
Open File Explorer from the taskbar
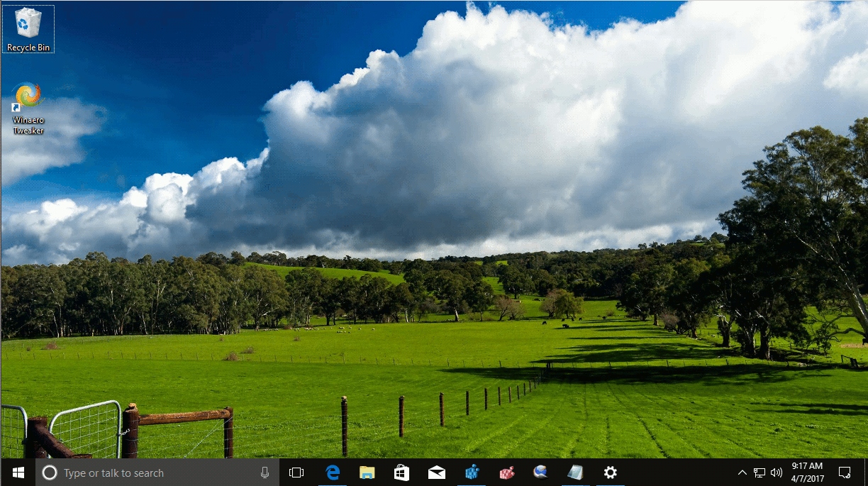[367, 472]
